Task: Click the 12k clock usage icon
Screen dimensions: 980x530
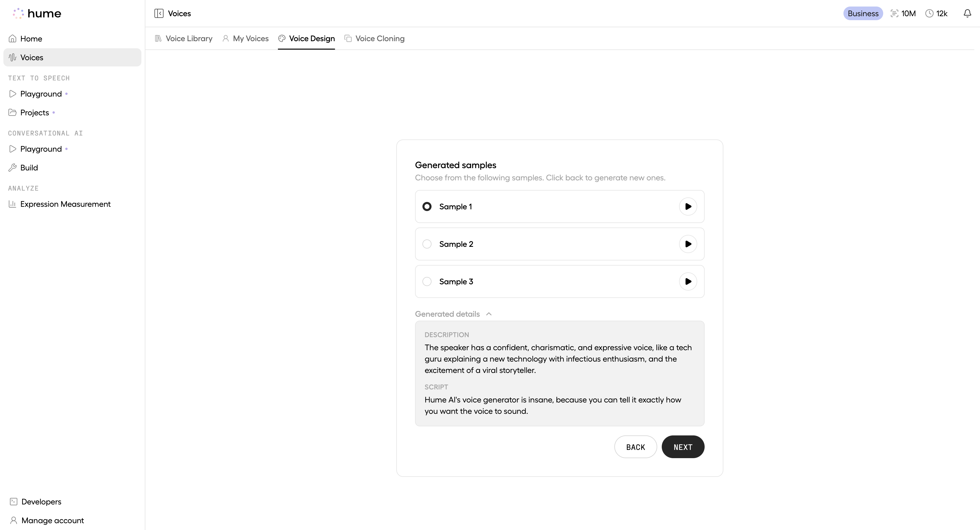Action: (x=929, y=13)
